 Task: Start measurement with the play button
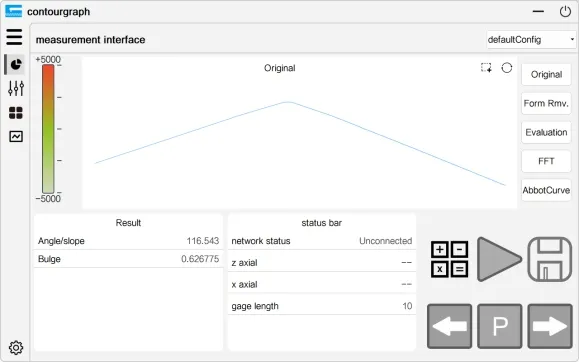pos(499,259)
